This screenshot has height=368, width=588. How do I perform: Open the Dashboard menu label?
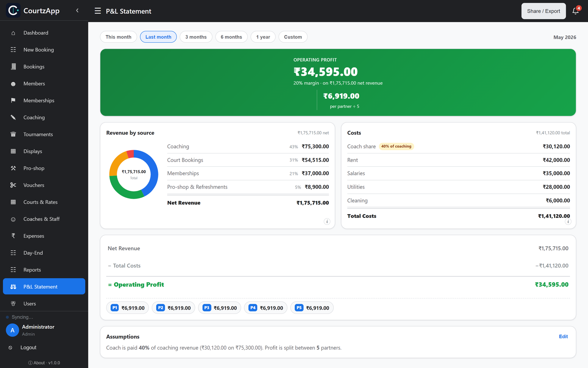click(x=36, y=33)
